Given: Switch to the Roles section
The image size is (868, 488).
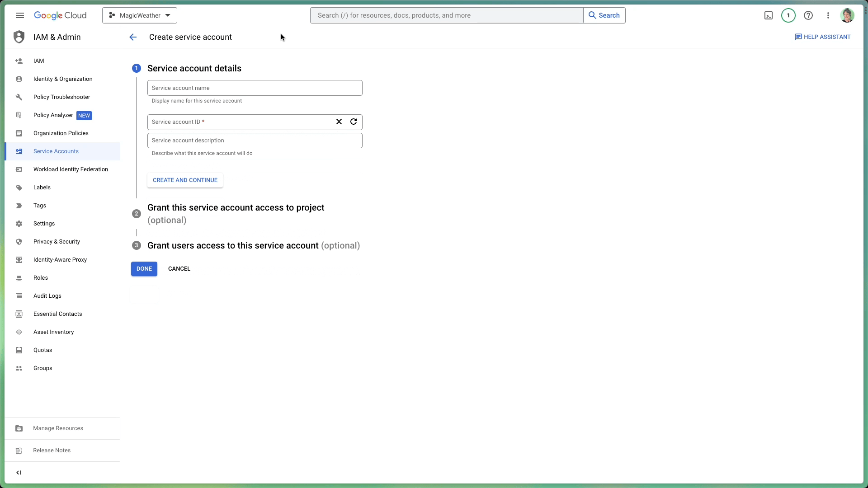Looking at the screenshot, I should pyautogui.click(x=41, y=277).
